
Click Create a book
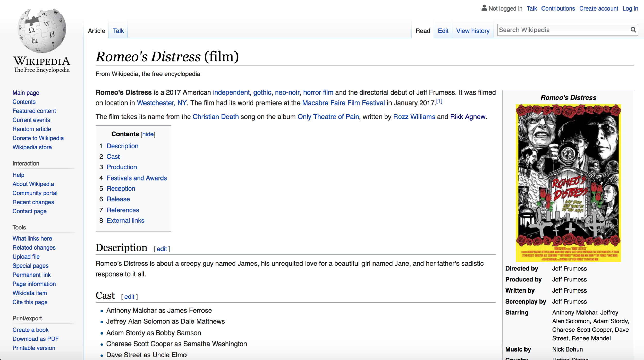[30, 330]
